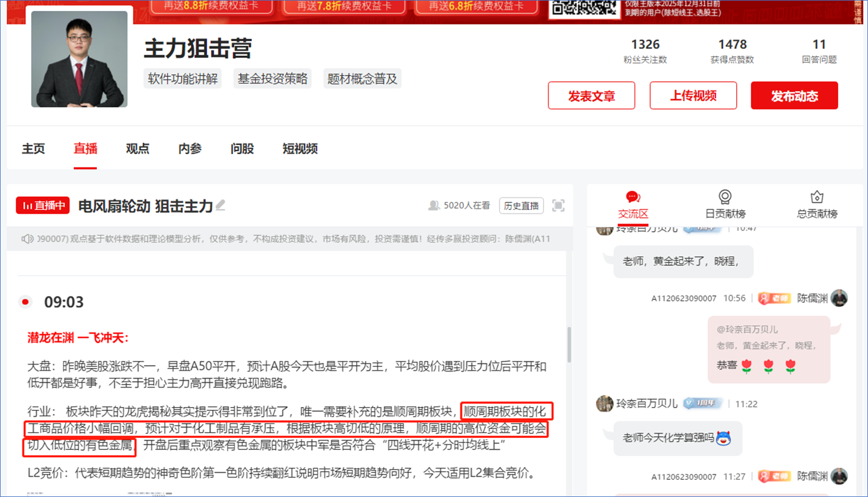The width and height of the screenshot is (868, 497).
Task: Click 玲奈百万贝儿 avatar next to 11:22
Action: (x=604, y=404)
